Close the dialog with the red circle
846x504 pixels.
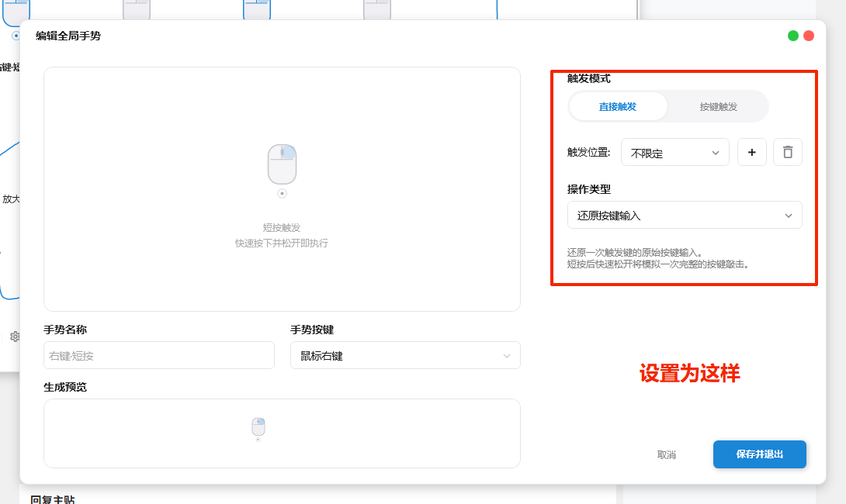(809, 36)
